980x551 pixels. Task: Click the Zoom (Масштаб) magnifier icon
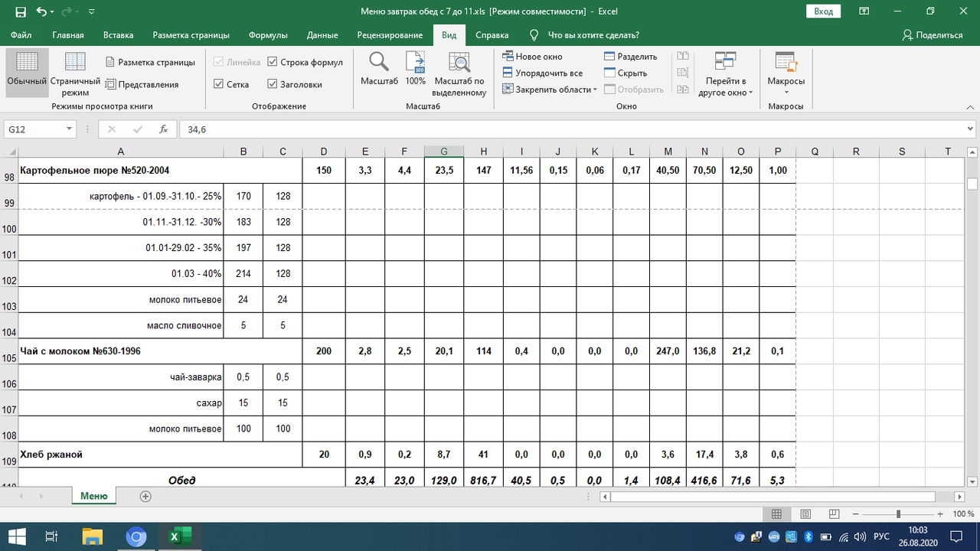pos(379,63)
